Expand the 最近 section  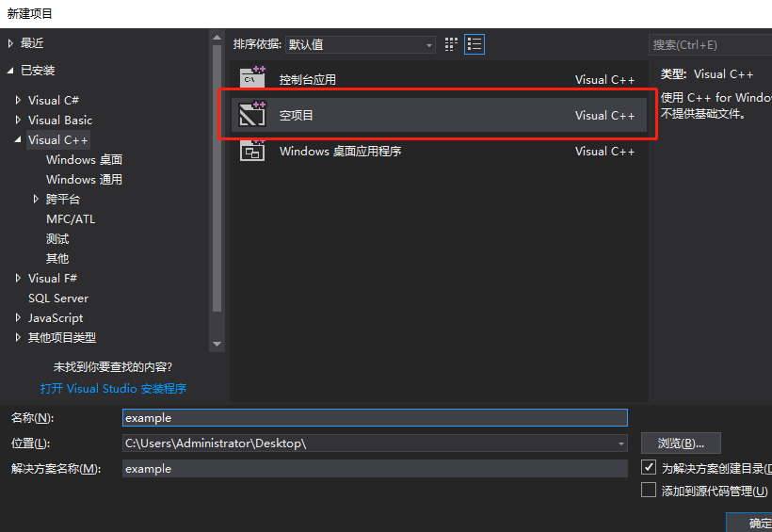(10, 43)
